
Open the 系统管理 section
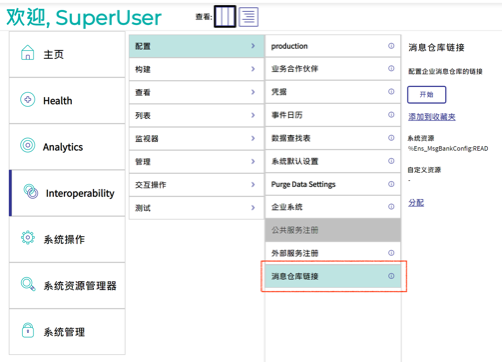click(67, 332)
